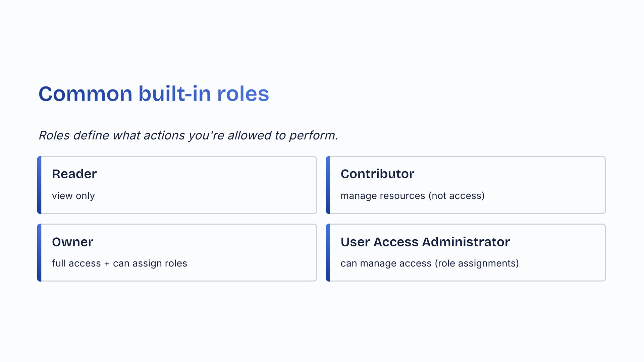Viewport: 644px width, 362px height.
Task: Select the italic subtitle about roles defining actions
Action: point(188,135)
